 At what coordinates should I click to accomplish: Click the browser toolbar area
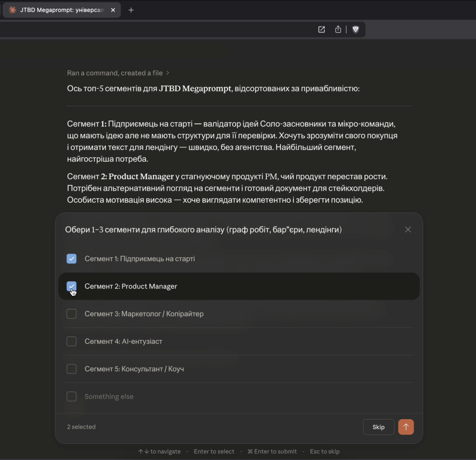click(186, 29)
